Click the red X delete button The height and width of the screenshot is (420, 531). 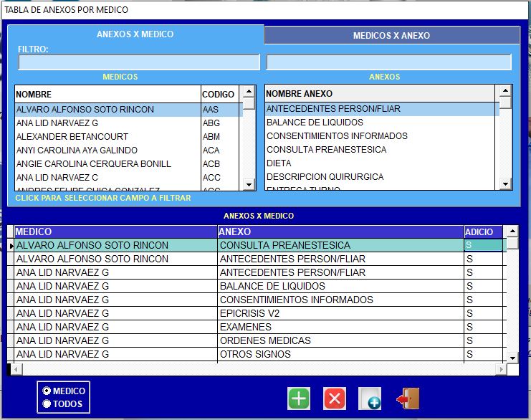[x=335, y=398]
